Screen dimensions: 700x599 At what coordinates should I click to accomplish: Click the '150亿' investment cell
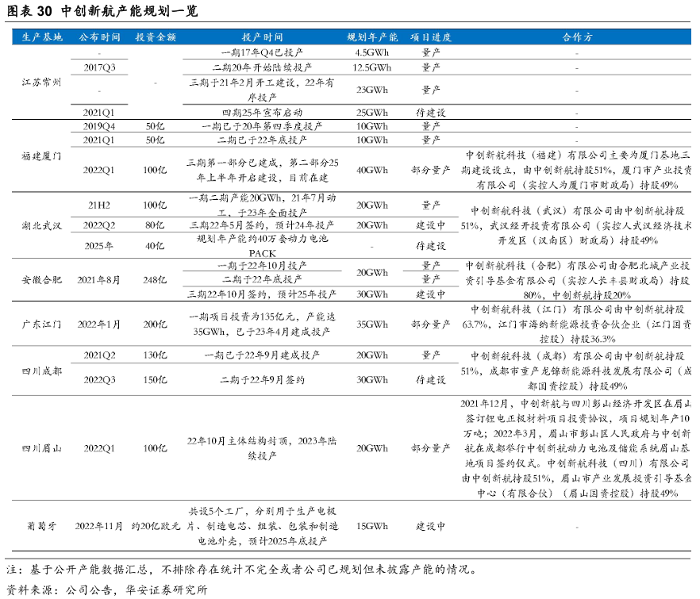pyautogui.click(x=155, y=380)
